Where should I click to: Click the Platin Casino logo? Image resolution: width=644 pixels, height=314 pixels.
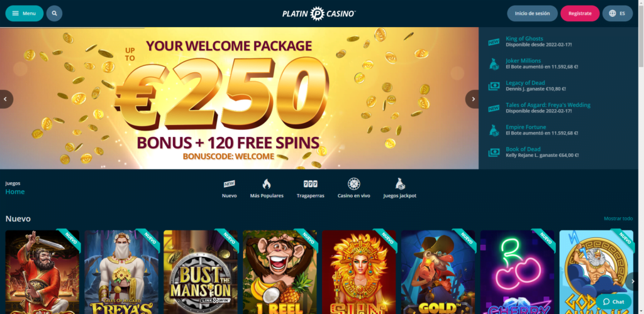click(319, 14)
